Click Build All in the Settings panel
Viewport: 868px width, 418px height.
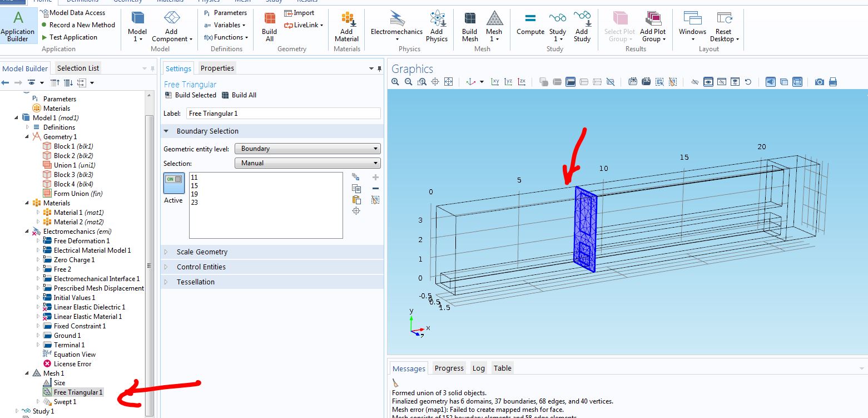(x=239, y=95)
